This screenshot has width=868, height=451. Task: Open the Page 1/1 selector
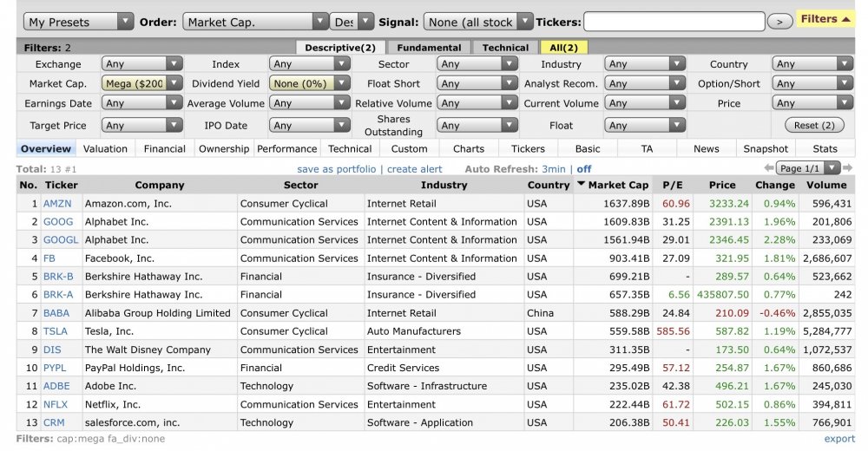click(807, 168)
